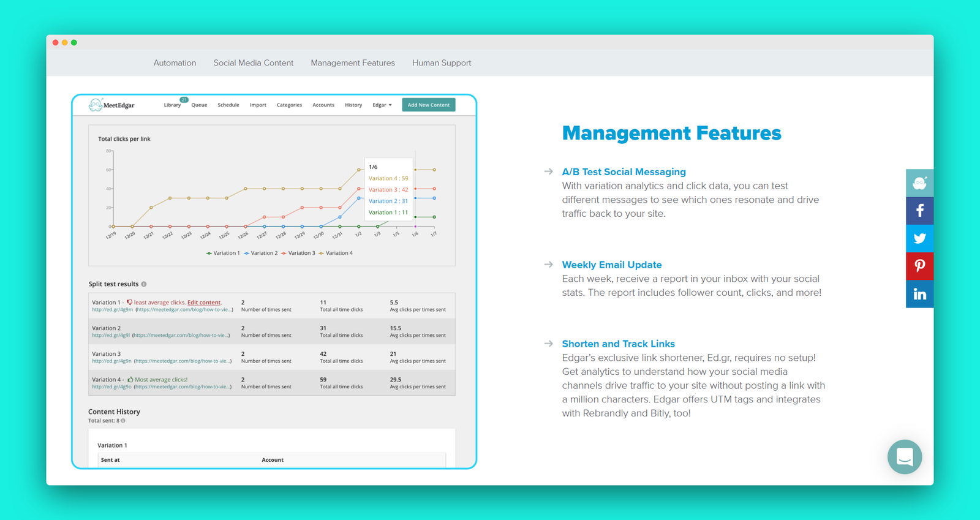Open Social Media Content nav item
This screenshot has height=520, width=980.
coord(253,63)
